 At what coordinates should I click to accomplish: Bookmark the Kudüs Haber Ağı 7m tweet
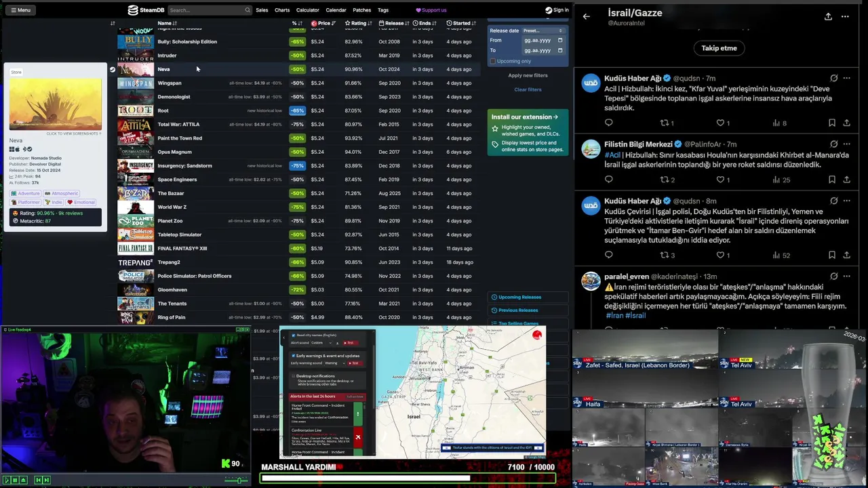(x=831, y=123)
